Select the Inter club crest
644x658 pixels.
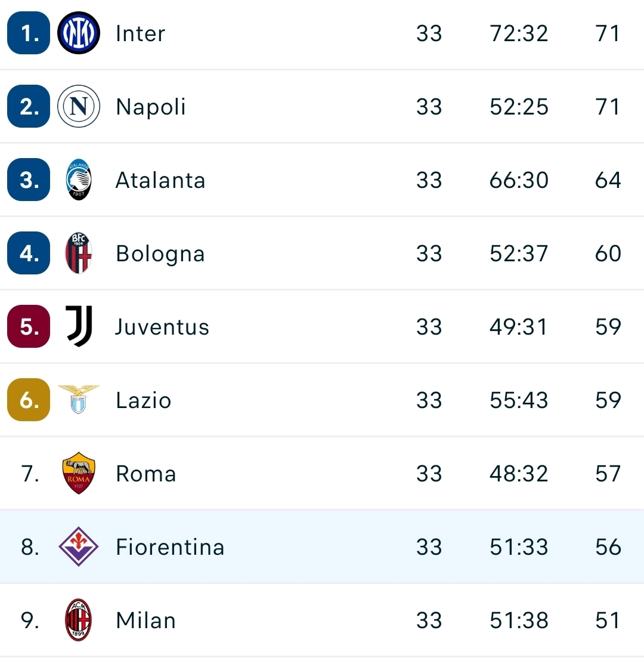tap(78, 33)
